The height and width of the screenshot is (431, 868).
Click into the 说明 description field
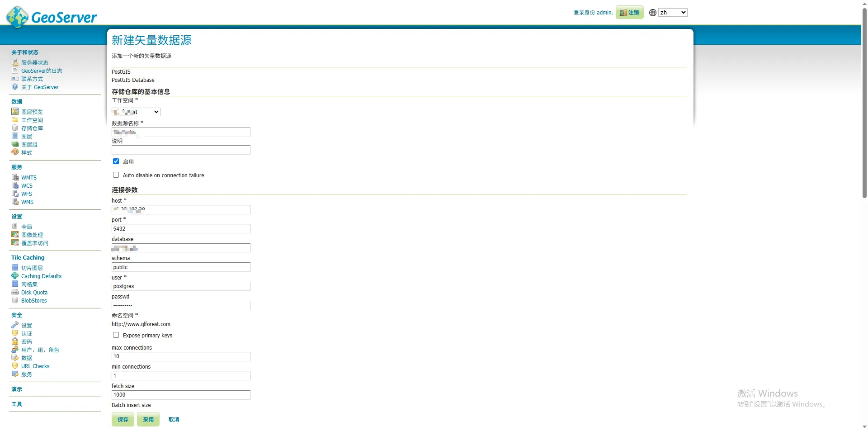pyautogui.click(x=181, y=150)
